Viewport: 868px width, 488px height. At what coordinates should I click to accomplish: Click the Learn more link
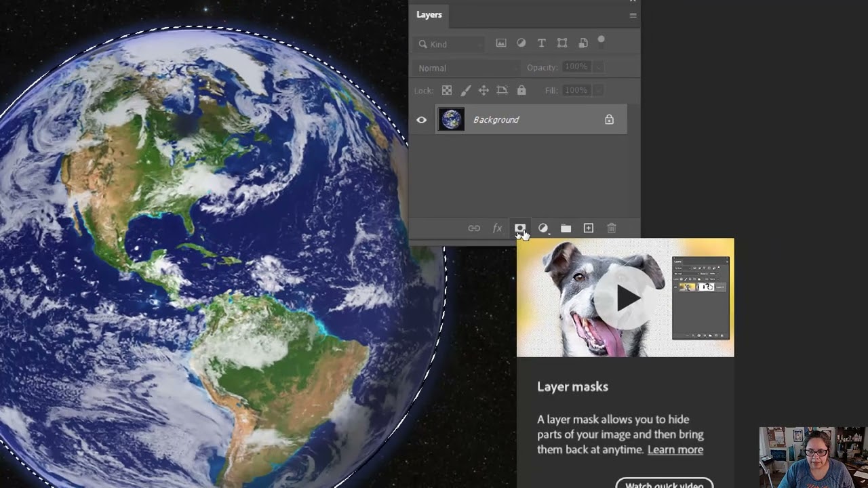tap(675, 449)
